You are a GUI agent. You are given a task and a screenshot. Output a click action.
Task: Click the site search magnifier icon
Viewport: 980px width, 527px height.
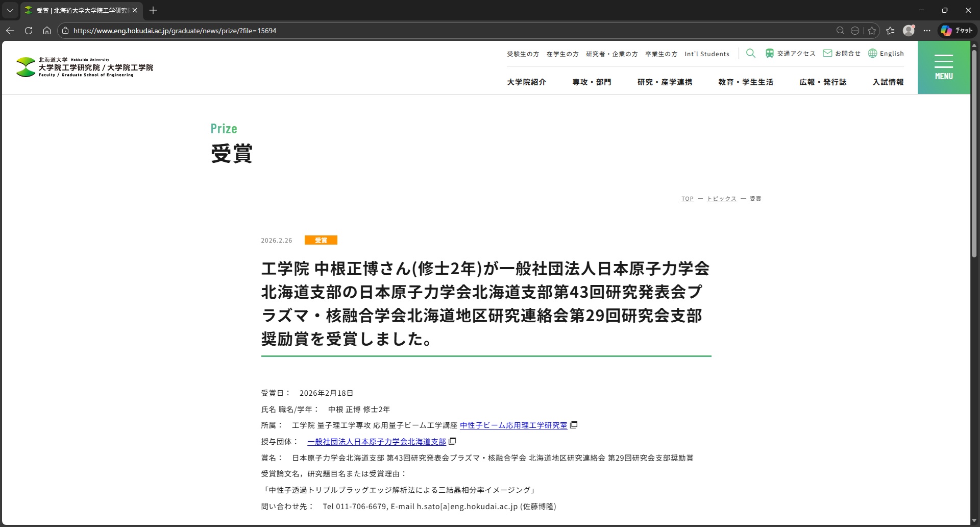(x=750, y=54)
